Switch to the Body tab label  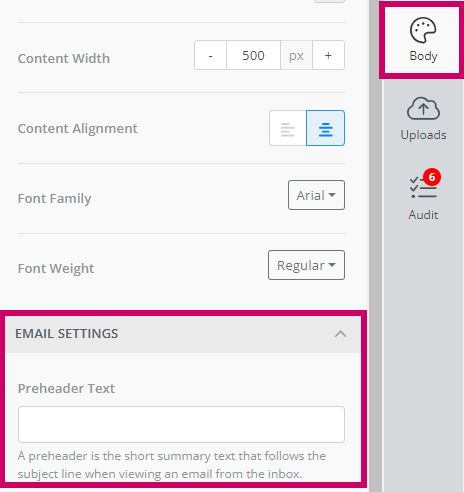click(x=423, y=56)
